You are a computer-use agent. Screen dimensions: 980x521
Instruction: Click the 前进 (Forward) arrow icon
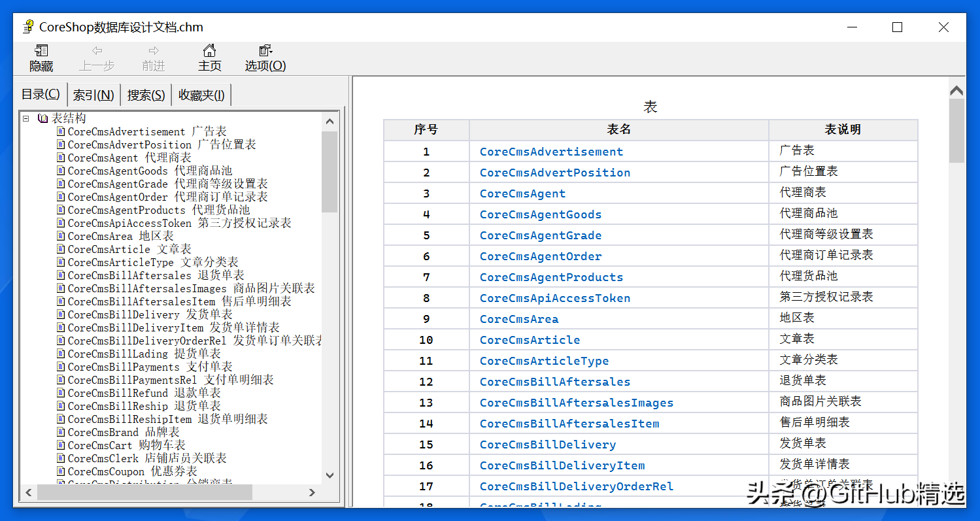pyautogui.click(x=154, y=50)
